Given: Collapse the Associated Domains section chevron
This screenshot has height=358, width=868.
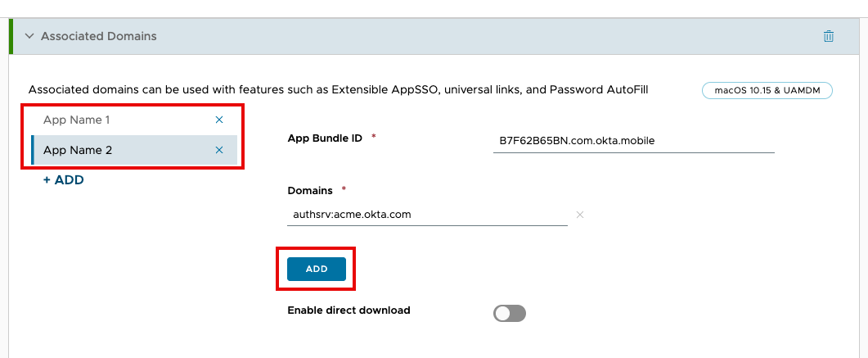Looking at the screenshot, I should point(29,36).
